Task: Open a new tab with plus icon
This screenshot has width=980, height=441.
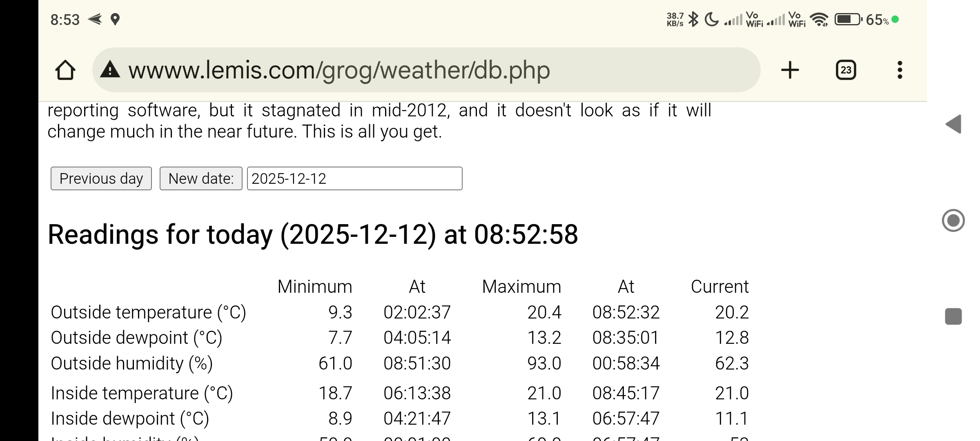Action: [790, 70]
